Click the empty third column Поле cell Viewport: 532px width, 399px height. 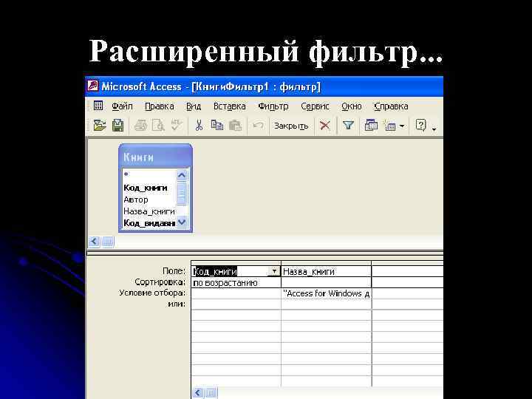click(x=407, y=271)
